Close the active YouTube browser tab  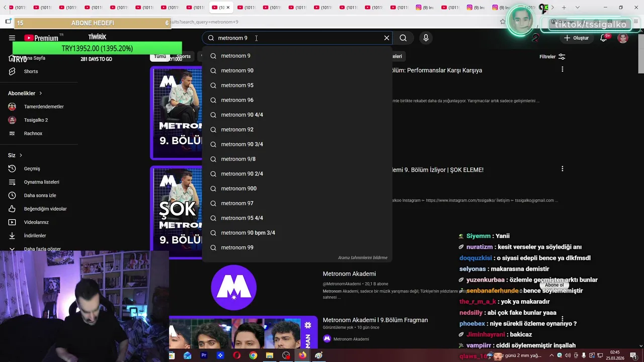[228, 8]
